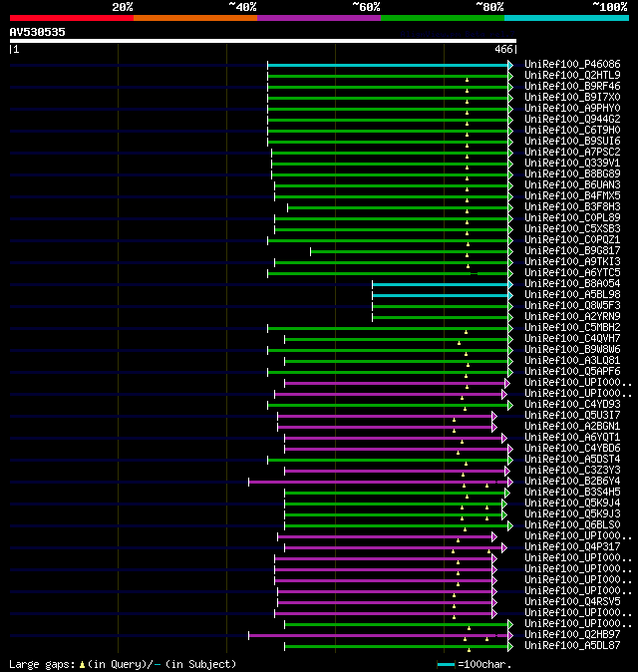The height and width of the screenshot is (672, 638).
Task: Select hit UniRef100_C4YBD6
Action: click(572, 449)
